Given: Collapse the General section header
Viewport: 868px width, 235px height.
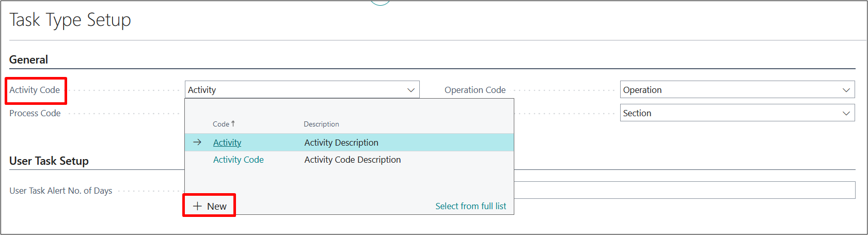Looking at the screenshot, I should [29, 59].
